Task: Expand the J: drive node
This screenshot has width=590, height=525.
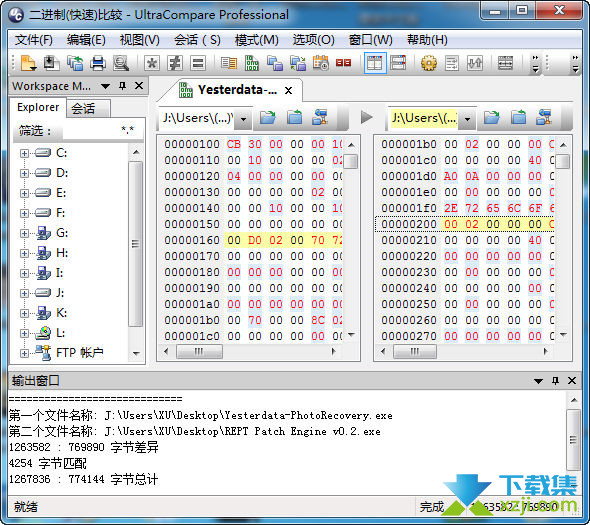Action: (24, 293)
